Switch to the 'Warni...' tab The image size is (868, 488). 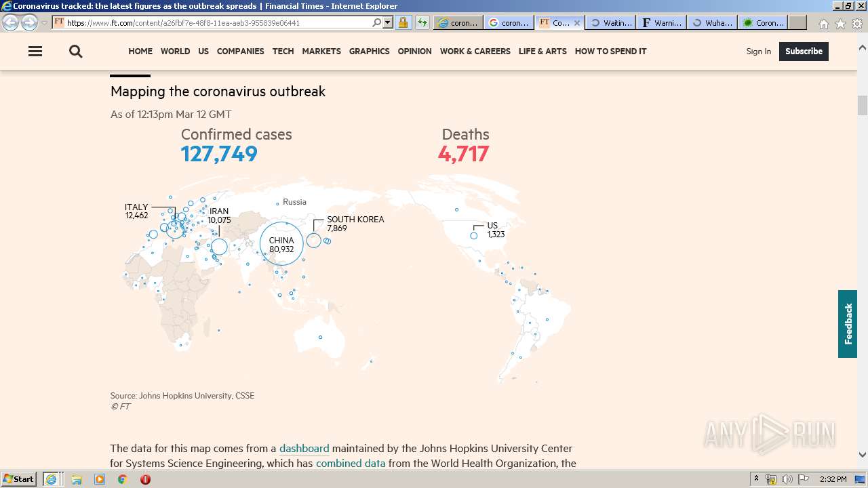click(x=662, y=22)
